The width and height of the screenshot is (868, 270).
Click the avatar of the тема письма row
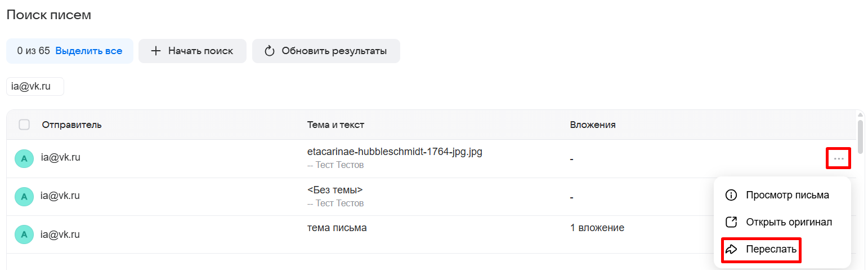[24, 234]
